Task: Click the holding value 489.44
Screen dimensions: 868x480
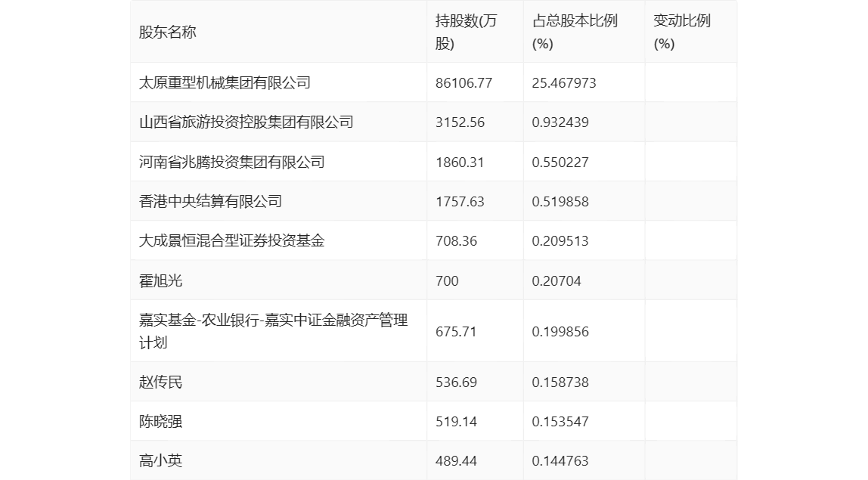Action: click(456, 460)
